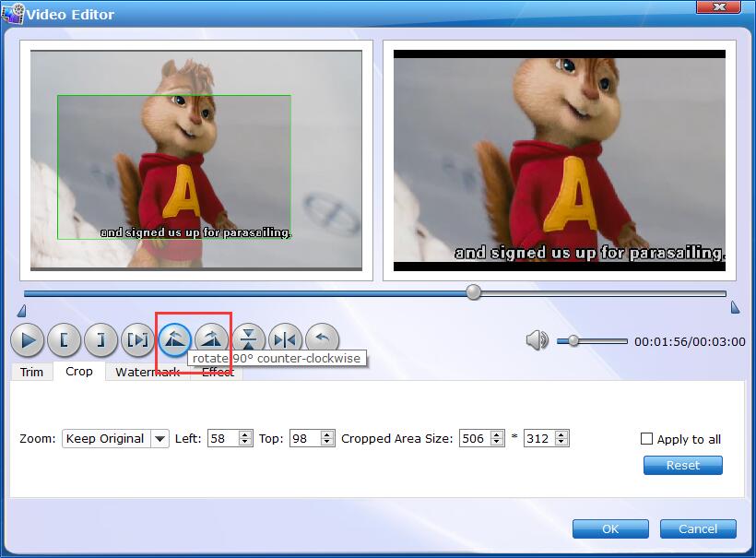Decrease cropped area height
Image resolution: width=756 pixels, height=558 pixels.
pyautogui.click(x=561, y=443)
